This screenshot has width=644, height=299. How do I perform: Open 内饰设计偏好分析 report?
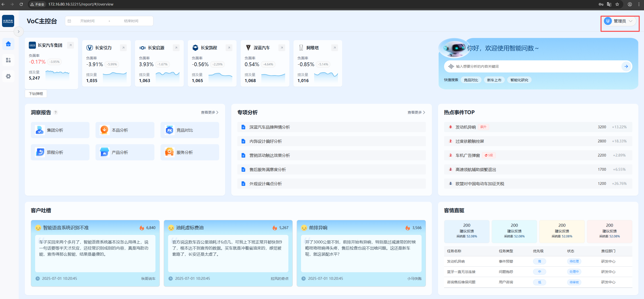[x=332, y=141]
